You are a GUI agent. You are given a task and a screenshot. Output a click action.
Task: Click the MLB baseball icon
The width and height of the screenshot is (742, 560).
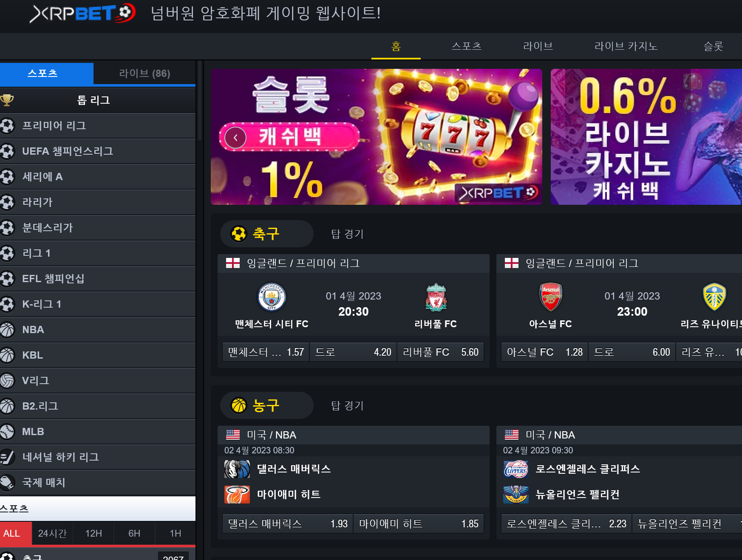coord(7,432)
